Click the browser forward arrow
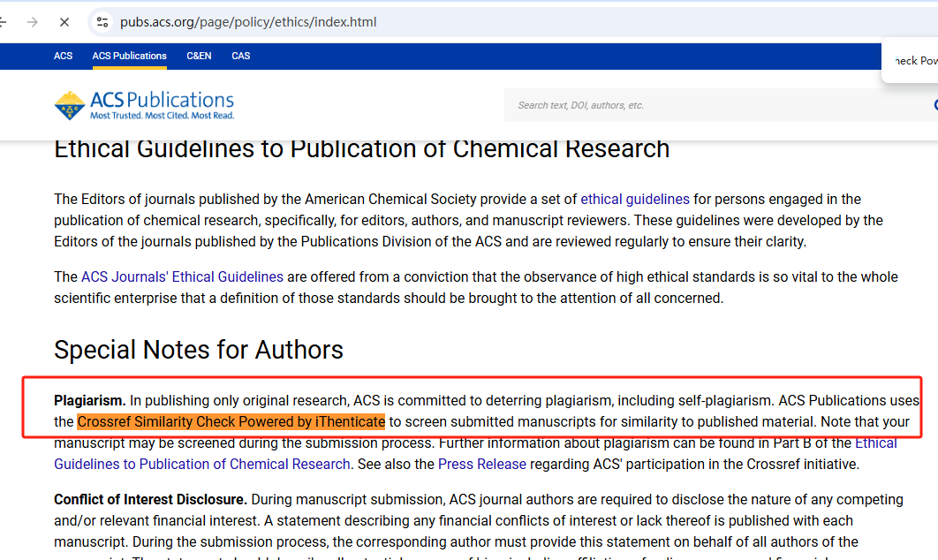The width and height of the screenshot is (938, 560). coord(33,22)
